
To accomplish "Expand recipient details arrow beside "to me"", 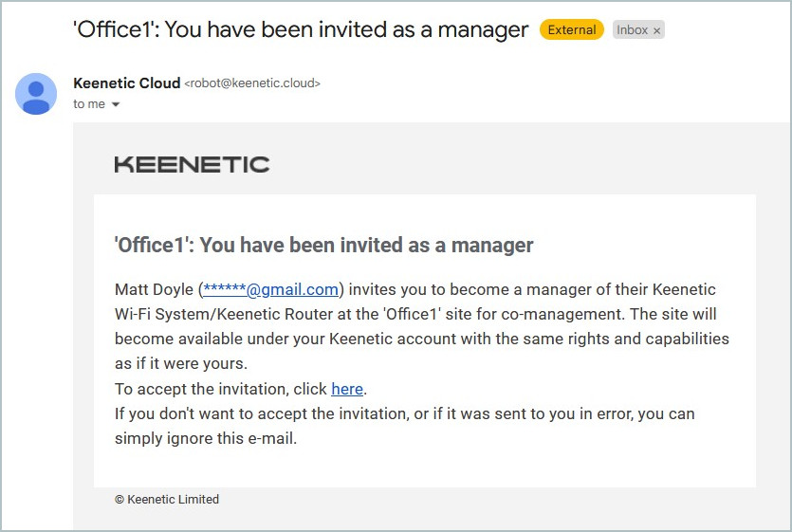I will click(116, 104).
